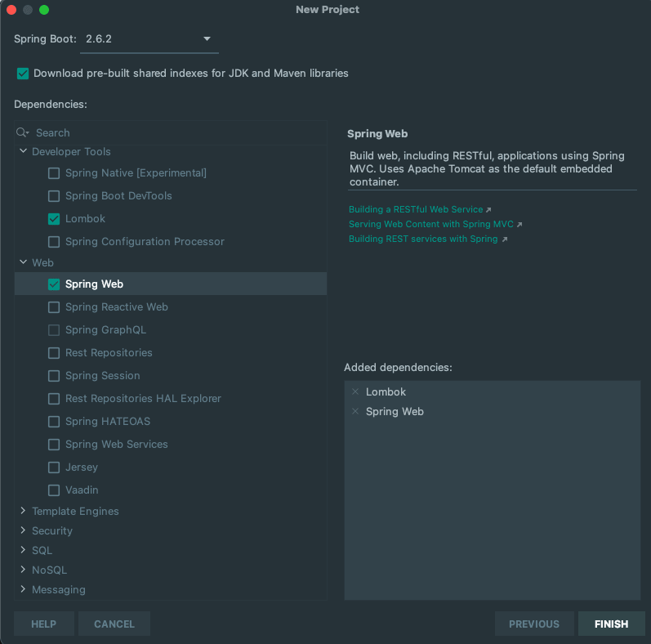
Task: Click Finish to create the project
Action: (x=611, y=624)
